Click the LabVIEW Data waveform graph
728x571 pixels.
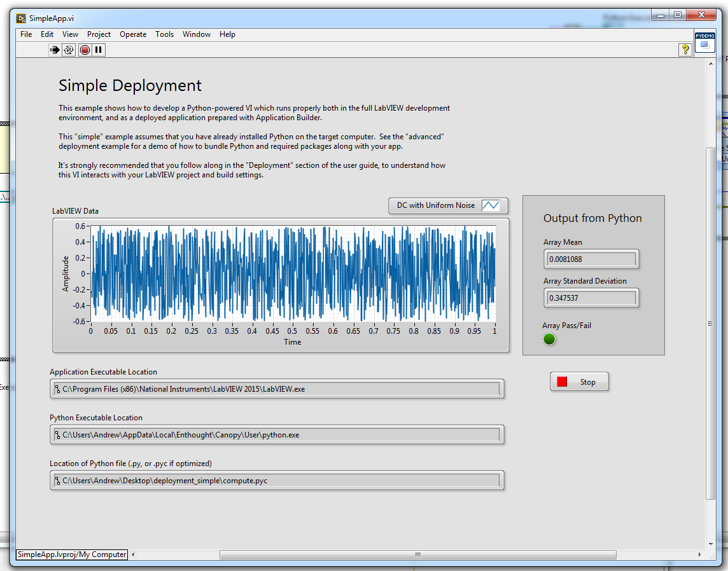pos(281,285)
